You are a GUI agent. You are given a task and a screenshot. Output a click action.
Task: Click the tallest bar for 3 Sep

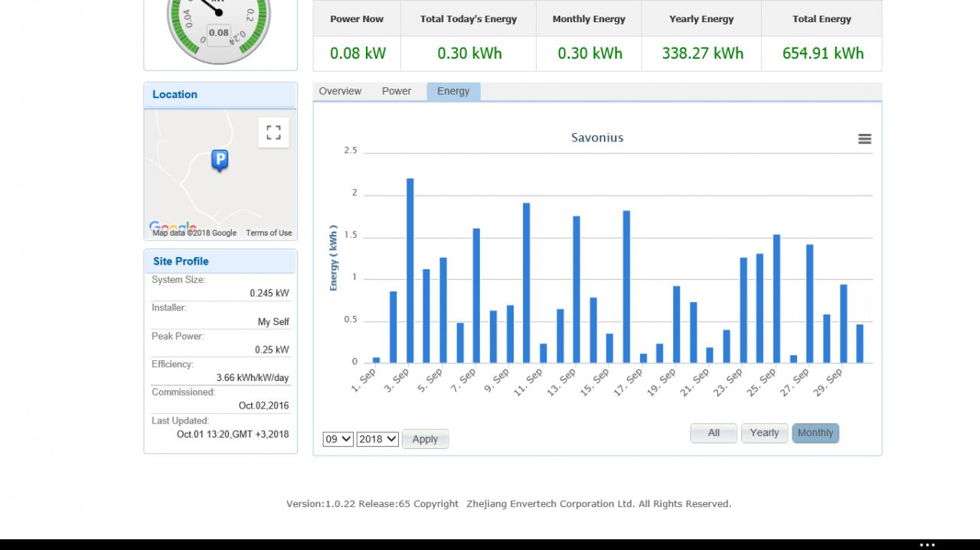coord(410,270)
